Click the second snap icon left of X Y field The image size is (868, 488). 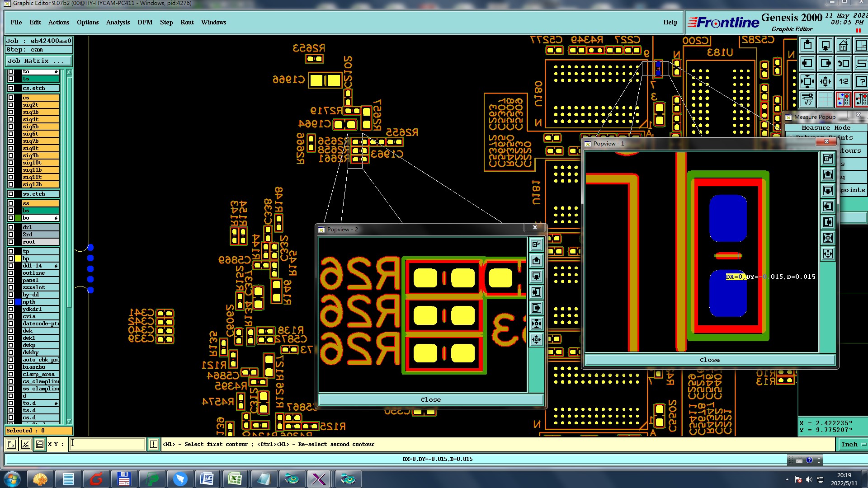26,444
